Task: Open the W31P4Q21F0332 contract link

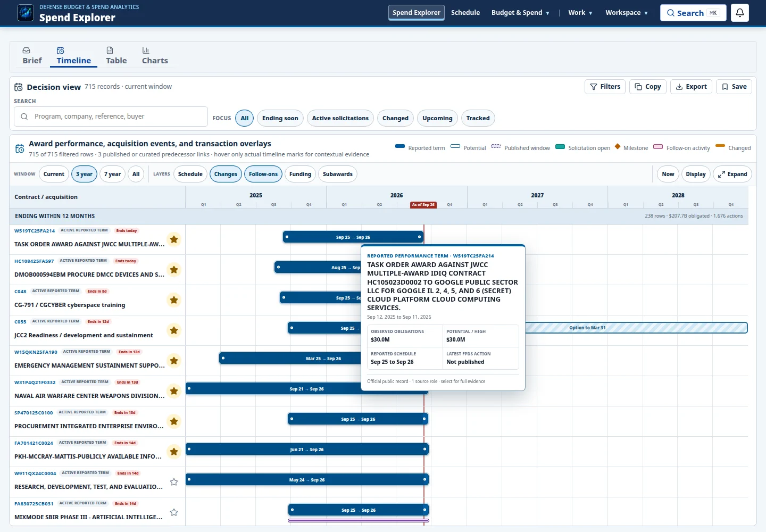Action: (x=35, y=383)
